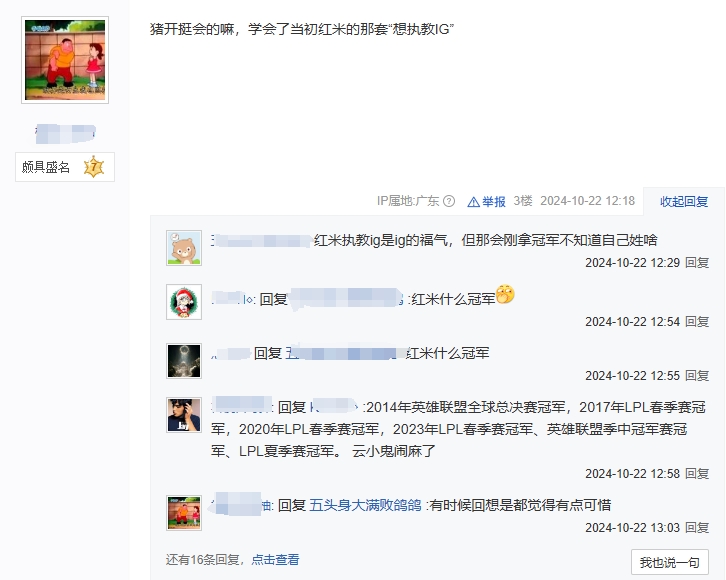Reply to the 12:54 comment
The image size is (726, 580).
tap(697, 321)
